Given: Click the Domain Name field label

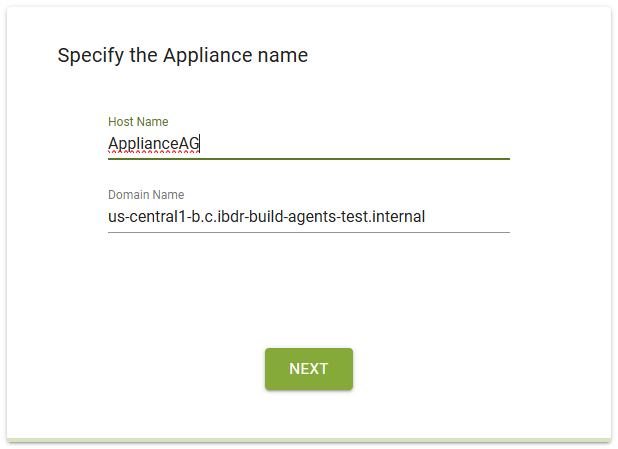Looking at the screenshot, I should tap(146, 195).
